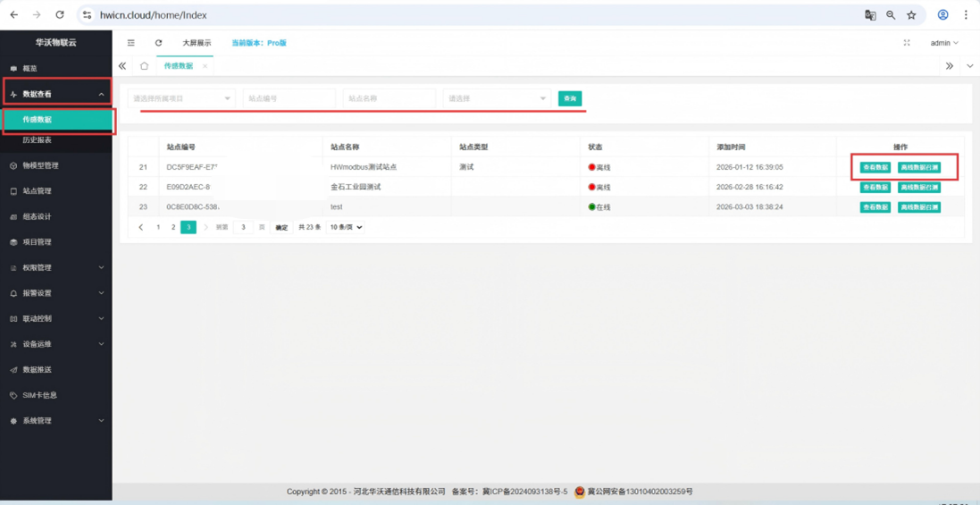
Task: Open the 请选择所属项目 dropdown
Action: coord(181,98)
